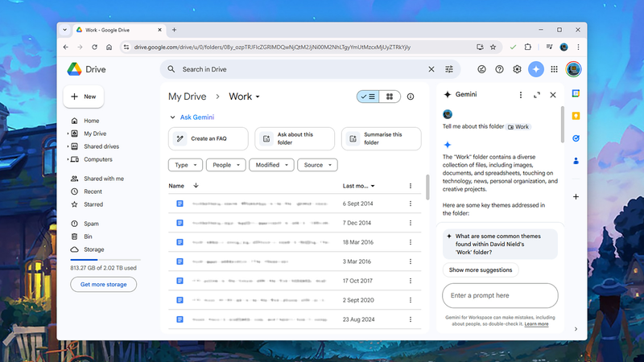Expand the Gemini panel to full size
644x362 pixels.
(x=537, y=95)
